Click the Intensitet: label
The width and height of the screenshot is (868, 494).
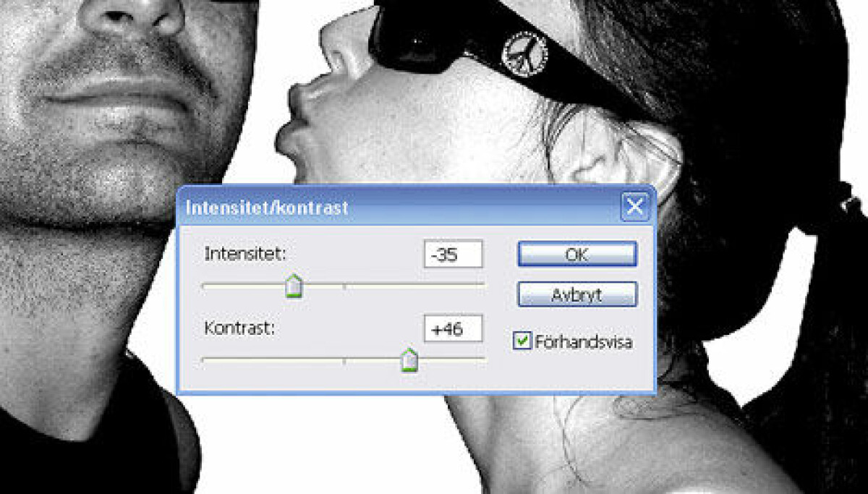[x=246, y=254]
